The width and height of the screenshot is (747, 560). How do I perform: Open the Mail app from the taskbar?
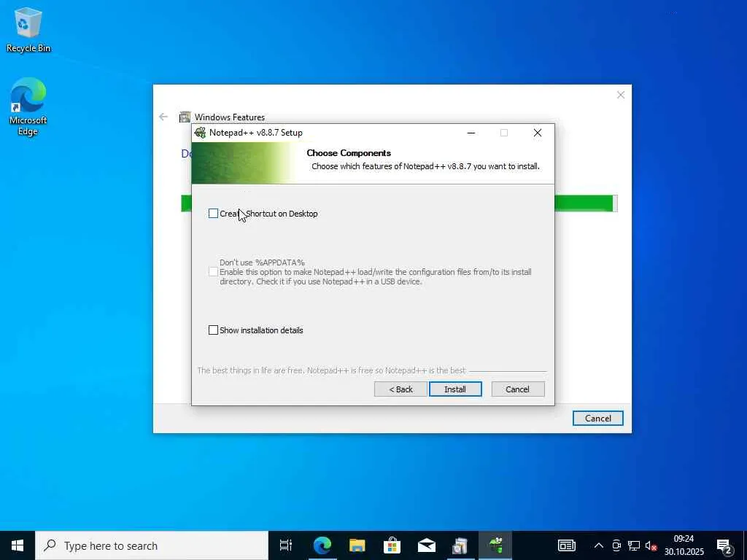426,545
